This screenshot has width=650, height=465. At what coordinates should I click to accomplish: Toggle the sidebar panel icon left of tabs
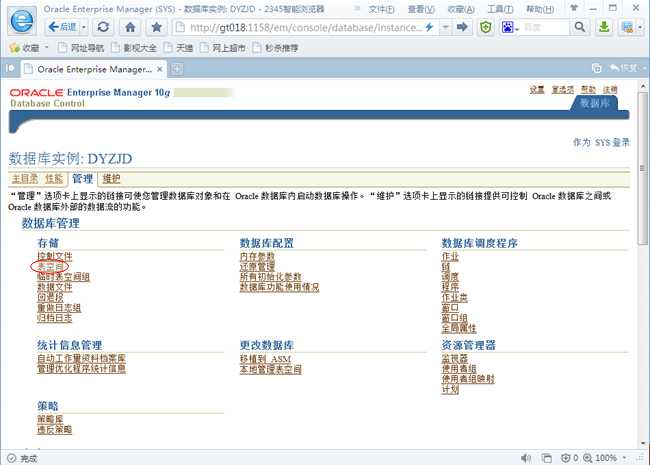[x=10, y=68]
